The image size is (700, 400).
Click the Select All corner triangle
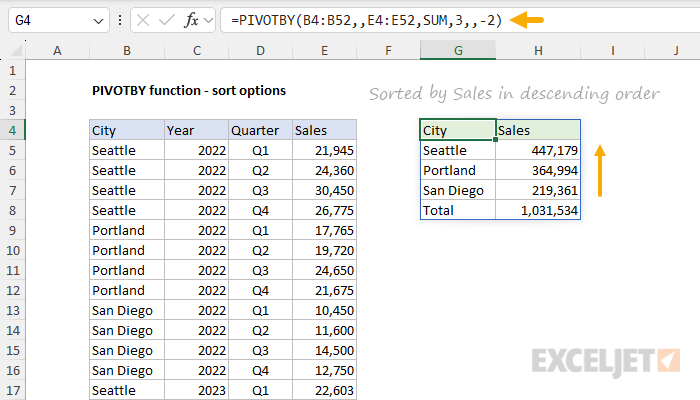tap(16, 50)
